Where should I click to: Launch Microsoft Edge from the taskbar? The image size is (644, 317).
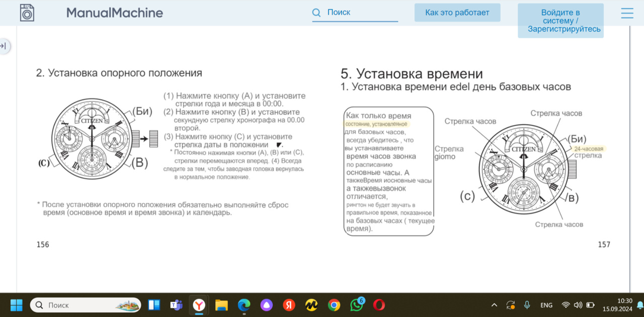click(244, 305)
